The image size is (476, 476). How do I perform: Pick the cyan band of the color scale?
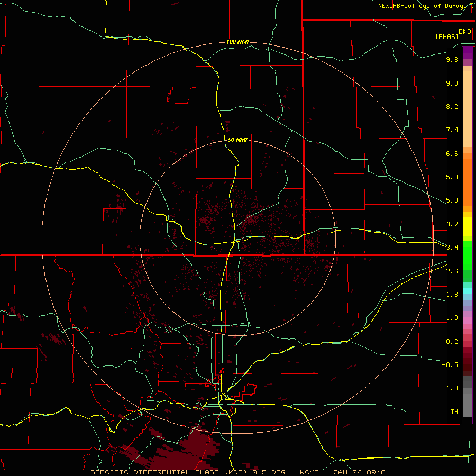467,291
